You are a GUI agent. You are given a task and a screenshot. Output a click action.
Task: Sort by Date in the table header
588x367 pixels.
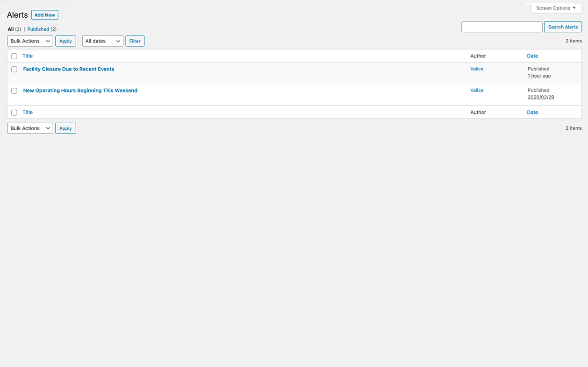(532, 56)
